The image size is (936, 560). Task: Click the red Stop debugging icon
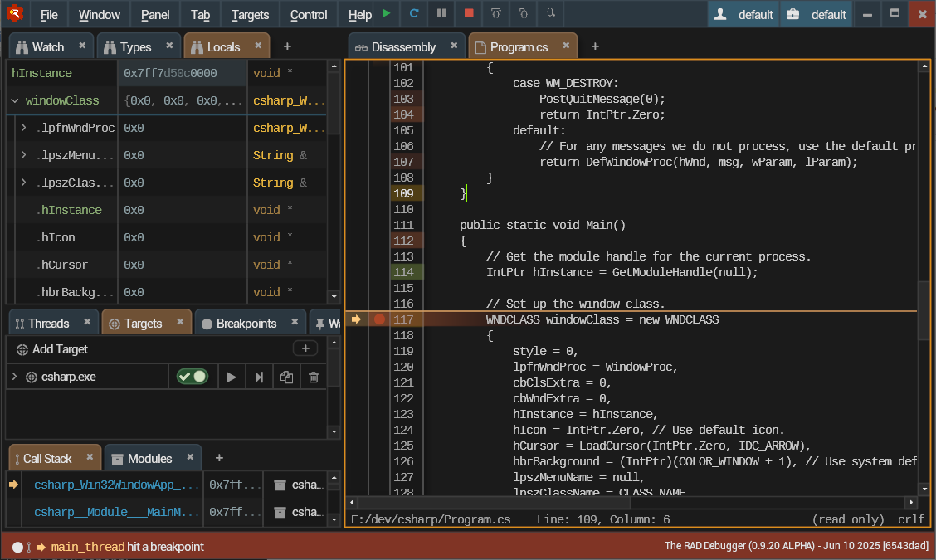click(469, 14)
